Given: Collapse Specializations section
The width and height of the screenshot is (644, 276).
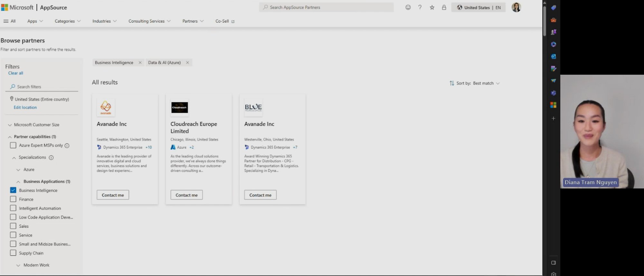Looking at the screenshot, I should coord(29,157).
